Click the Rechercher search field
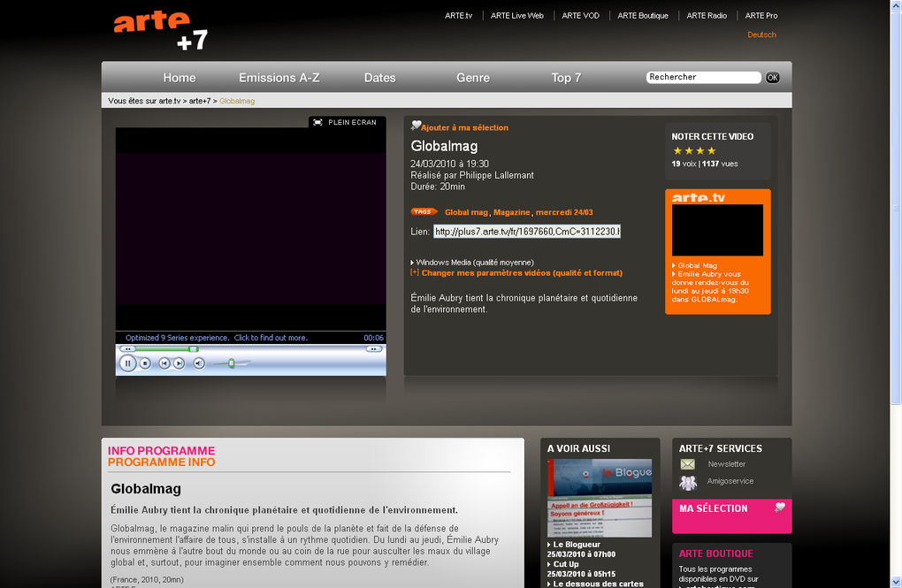 coord(703,77)
